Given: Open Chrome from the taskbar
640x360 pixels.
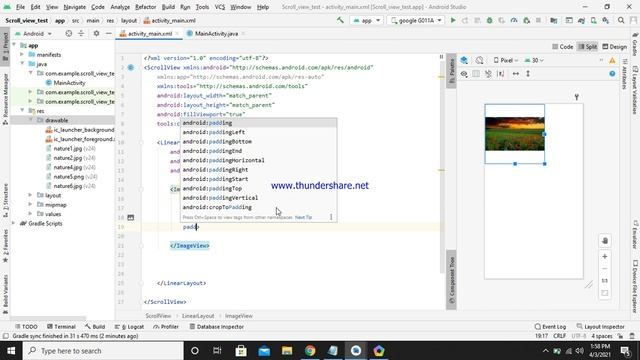Looking at the screenshot, I should click(310, 351).
